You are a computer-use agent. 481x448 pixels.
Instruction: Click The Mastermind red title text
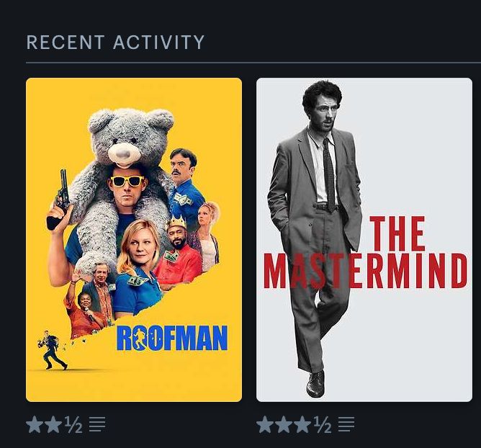(x=365, y=252)
